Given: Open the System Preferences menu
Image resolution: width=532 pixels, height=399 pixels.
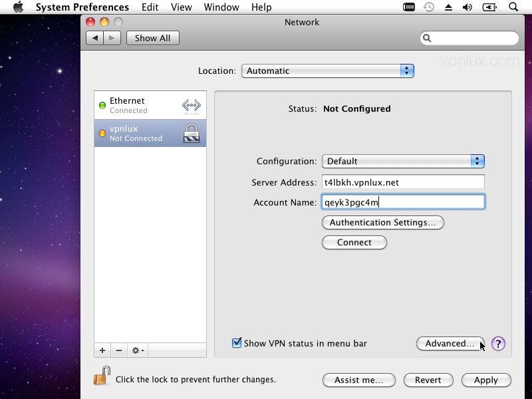Looking at the screenshot, I should 82,7.
